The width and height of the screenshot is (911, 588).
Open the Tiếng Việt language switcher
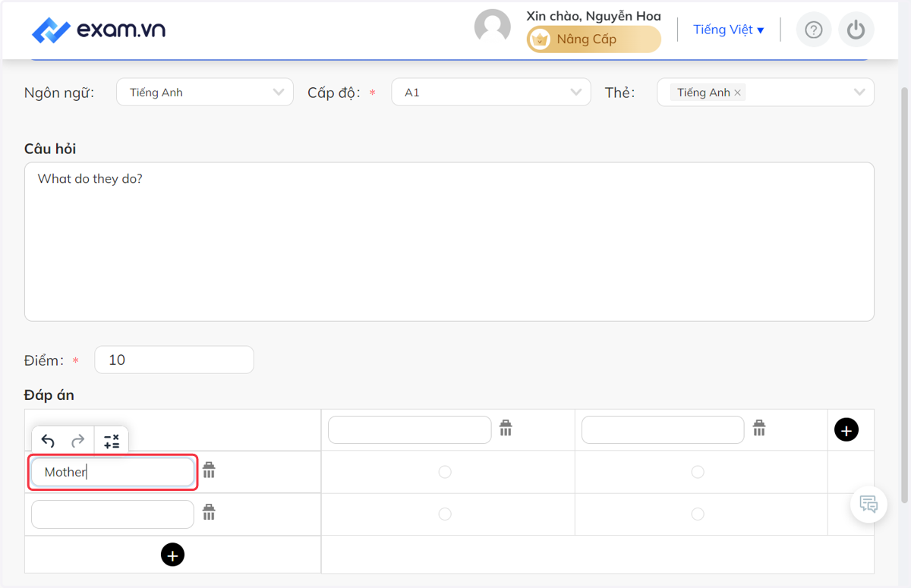point(728,30)
